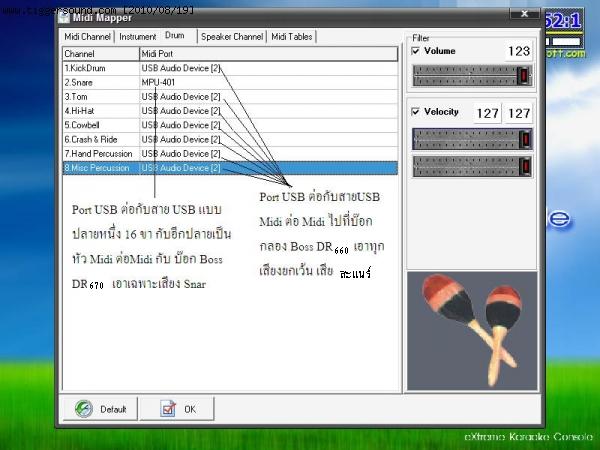Click the second Velocity slider handle
Viewport: 600px width, 450px height.
click(525, 167)
